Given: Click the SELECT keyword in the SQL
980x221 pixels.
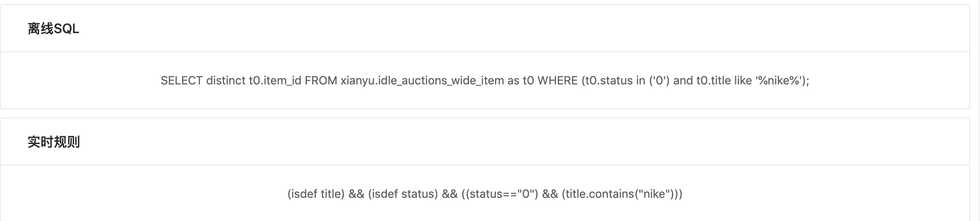Looking at the screenshot, I should (x=182, y=80).
